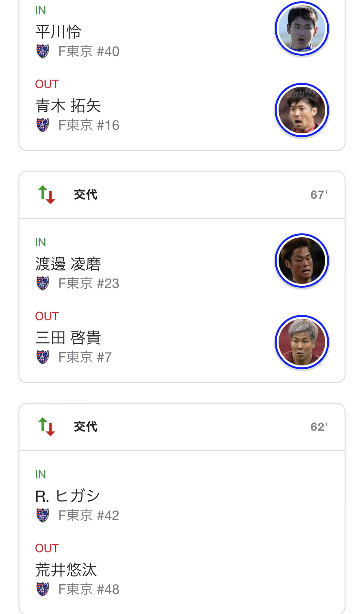Open 三田 啓貴 player photo

point(302,342)
